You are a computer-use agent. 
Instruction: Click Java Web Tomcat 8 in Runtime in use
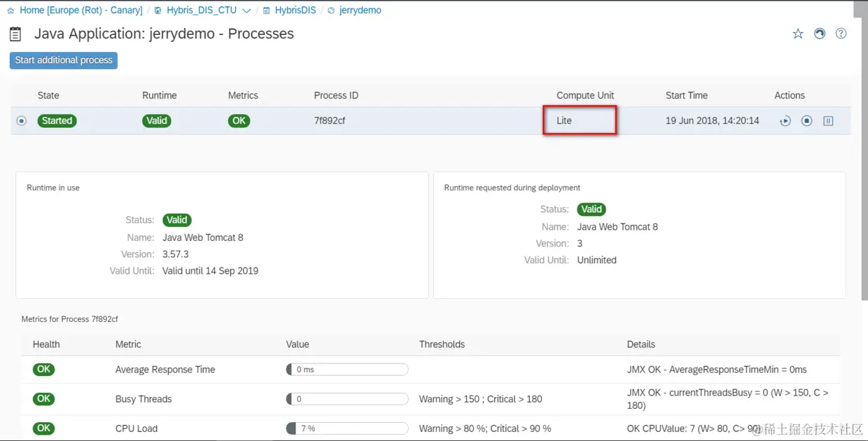(203, 237)
